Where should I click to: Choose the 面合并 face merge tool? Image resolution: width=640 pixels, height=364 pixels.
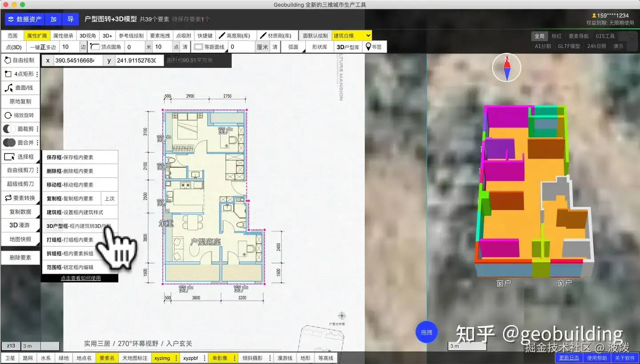(18, 143)
